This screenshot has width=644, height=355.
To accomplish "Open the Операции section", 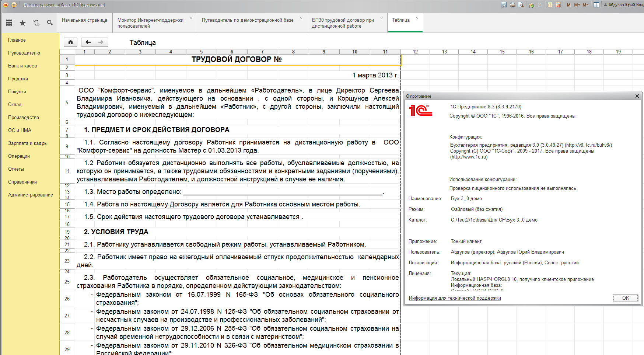I will click(19, 156).
